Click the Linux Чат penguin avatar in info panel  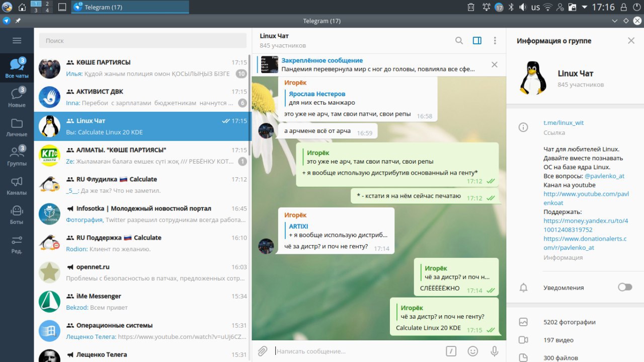pyautogui.click(x=533, y=78)
